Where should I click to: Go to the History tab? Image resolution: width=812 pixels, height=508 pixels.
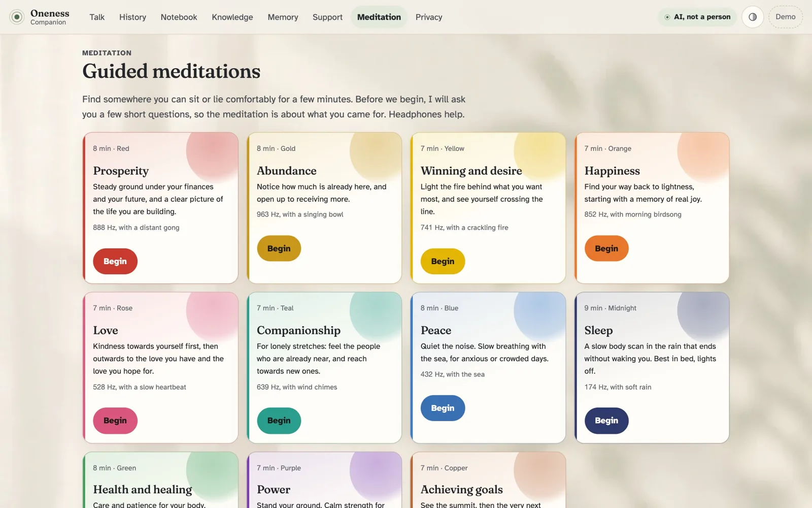132,17
